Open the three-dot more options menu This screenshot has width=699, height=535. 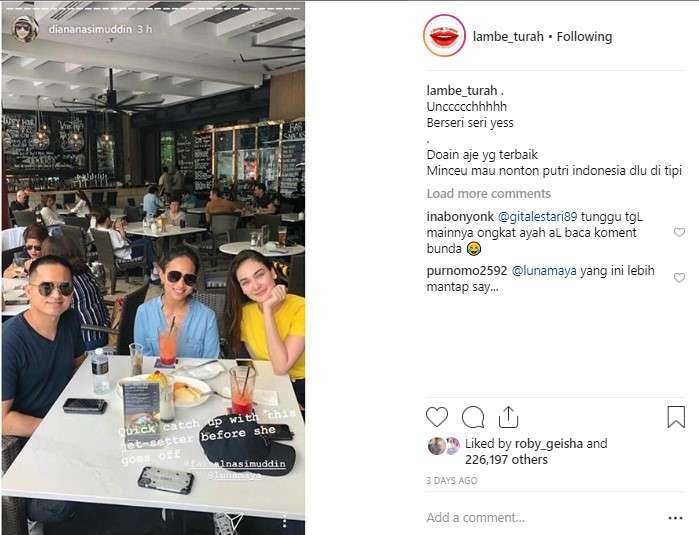(x=675, y=518)
